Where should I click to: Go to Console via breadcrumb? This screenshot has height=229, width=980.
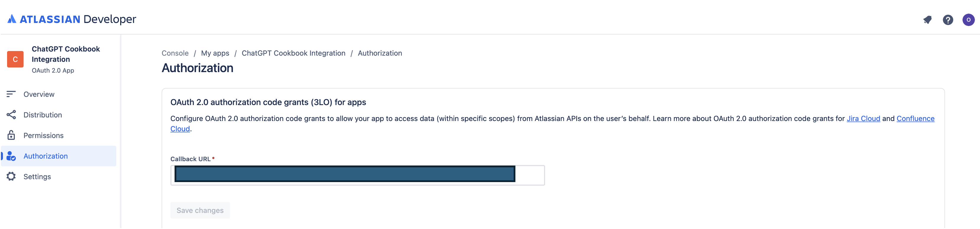(175, 53)
